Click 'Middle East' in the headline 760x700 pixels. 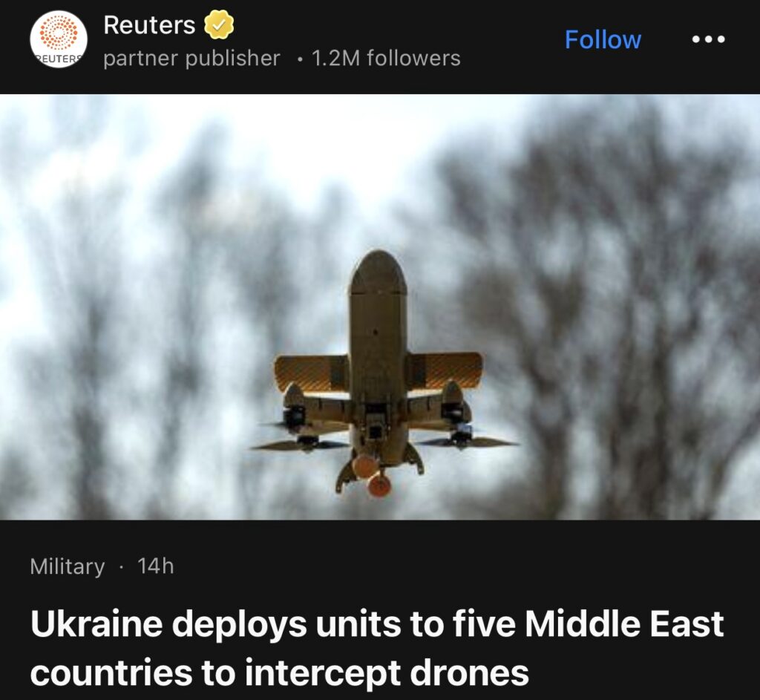coord(624,624)
